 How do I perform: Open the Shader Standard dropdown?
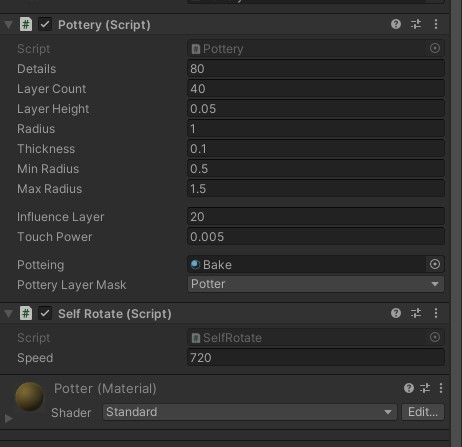click(x=250, y=412)
